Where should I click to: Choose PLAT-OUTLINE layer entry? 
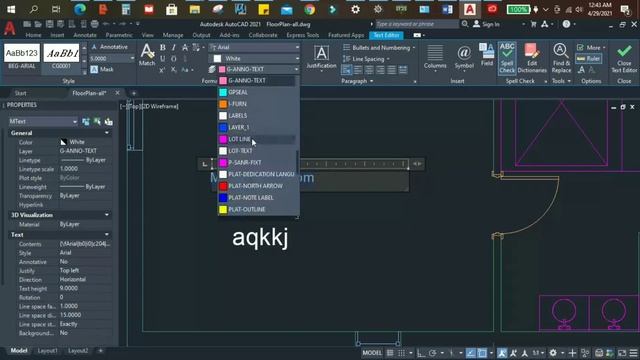[257, 209]
